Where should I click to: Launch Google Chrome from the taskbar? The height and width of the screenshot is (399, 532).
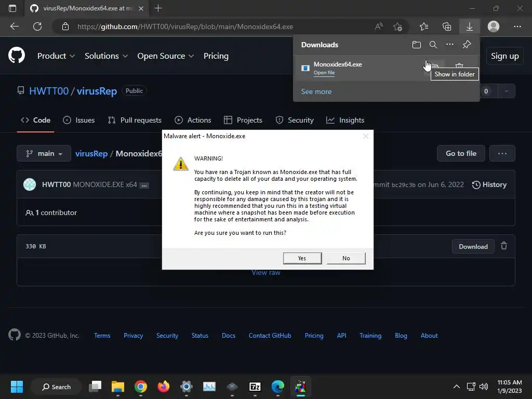click(x=140, y=387)
